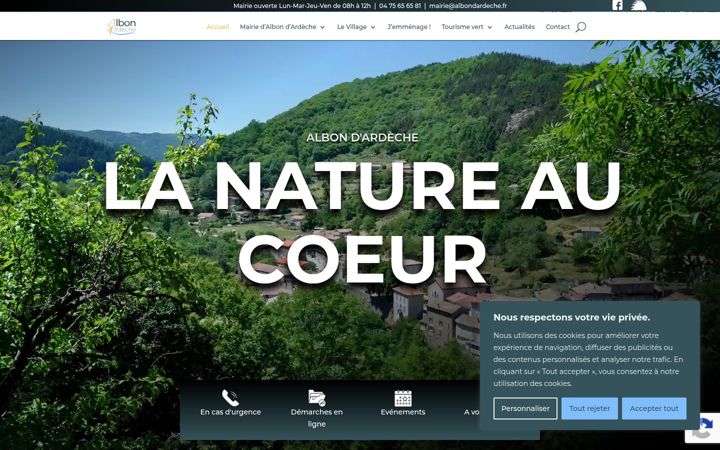Click the mairie@albondardeche.fr email link
Screen dimensions: 720x450
pyautogui.click(x=468, y=6)
